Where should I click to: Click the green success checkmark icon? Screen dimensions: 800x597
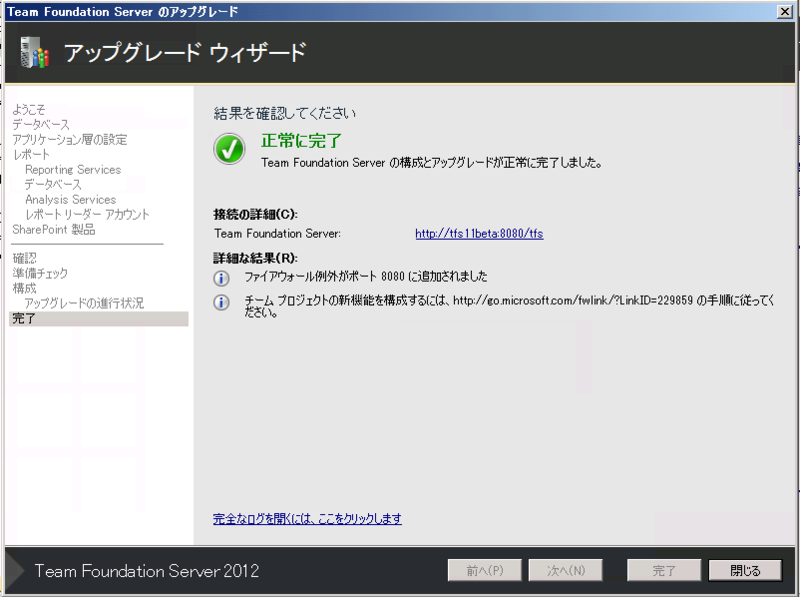tap(229, 149)
